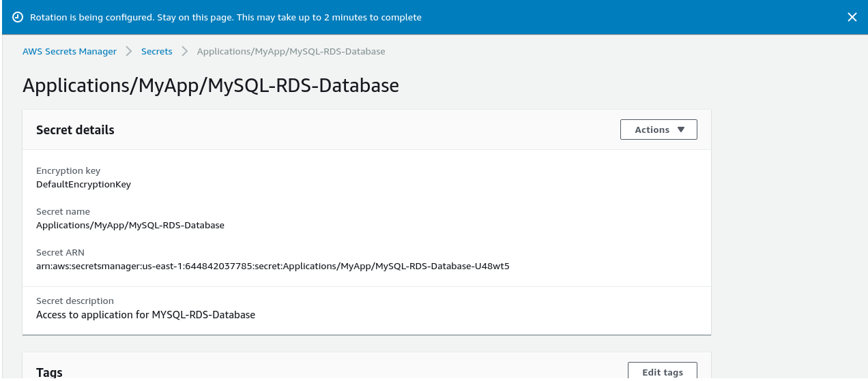Click the Secret ARN label
Image resolution: width=868 pixels, height=381 pixels.
60,252
